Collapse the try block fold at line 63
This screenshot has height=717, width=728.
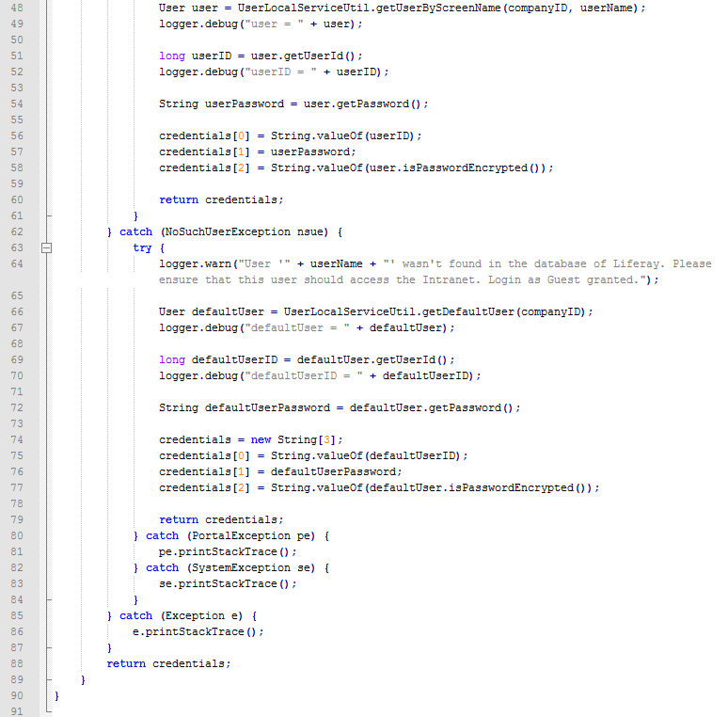pyautogui.click(x=46, y=248)
